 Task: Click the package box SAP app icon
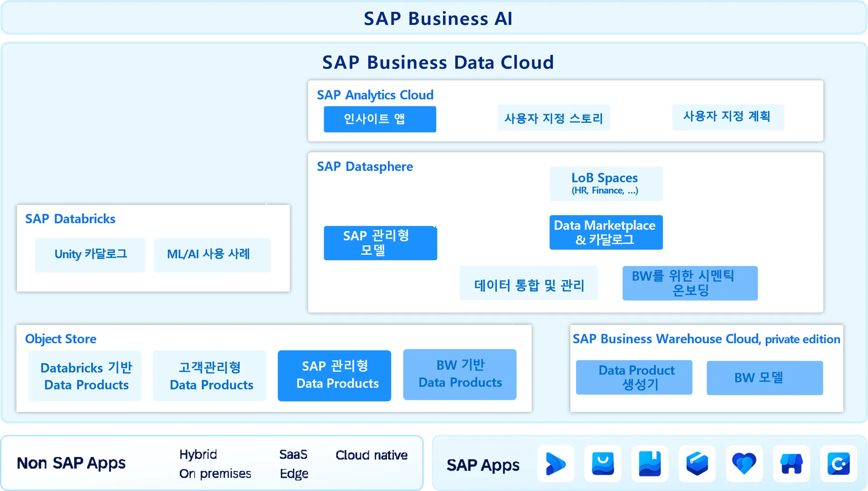697,464
